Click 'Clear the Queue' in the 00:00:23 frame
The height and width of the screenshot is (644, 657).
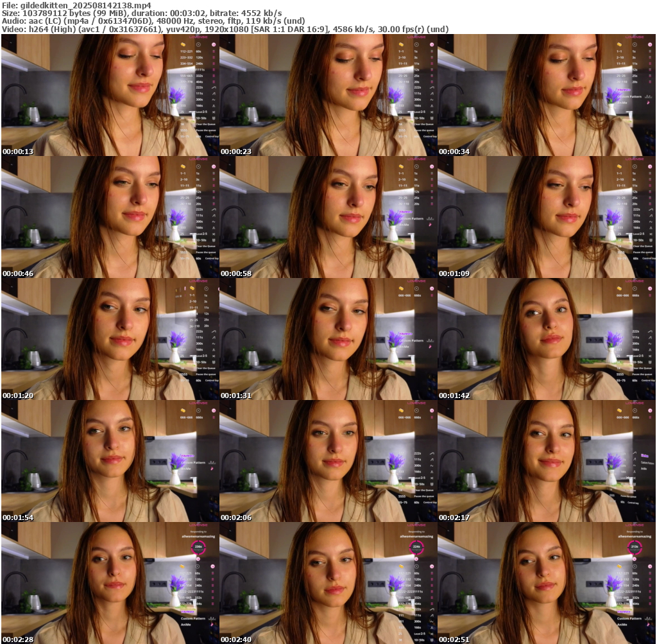coord(424,123)
